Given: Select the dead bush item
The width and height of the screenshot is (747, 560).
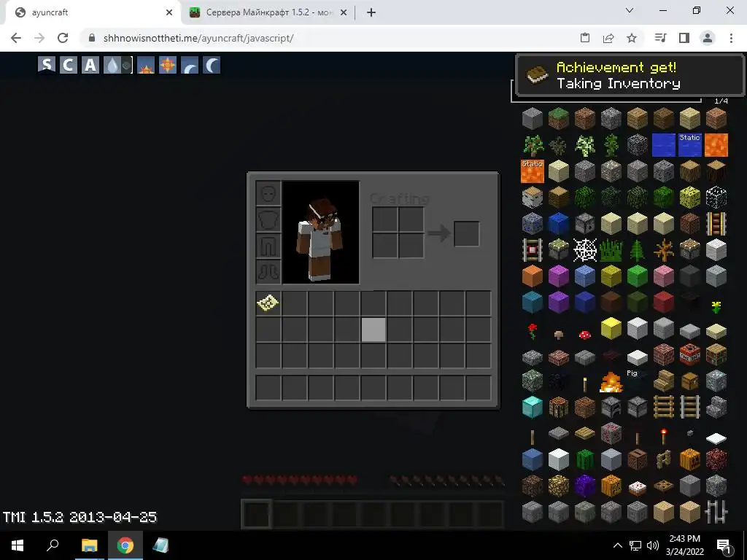Looking at the screenshot, I should pos(663,249).
